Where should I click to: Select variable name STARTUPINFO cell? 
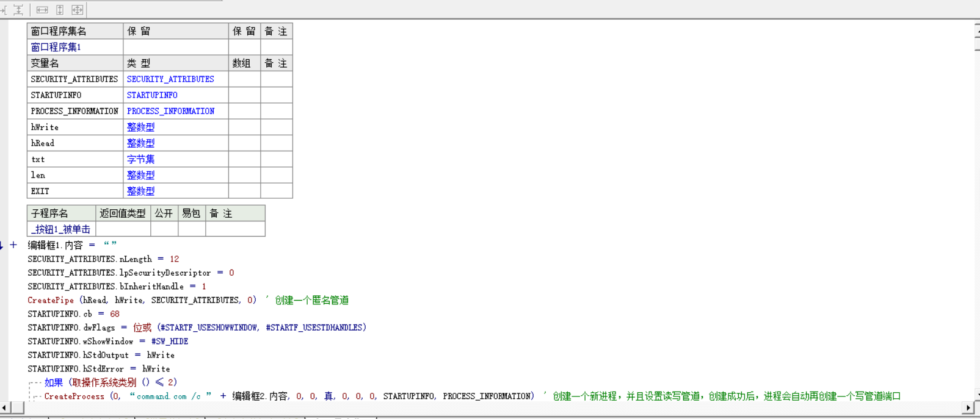pos(75,95)
